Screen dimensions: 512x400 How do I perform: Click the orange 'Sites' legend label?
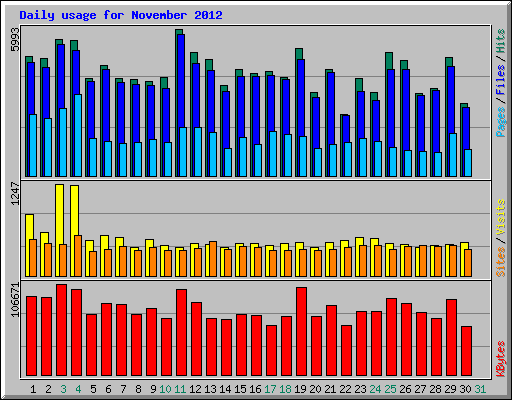[500, 262]
